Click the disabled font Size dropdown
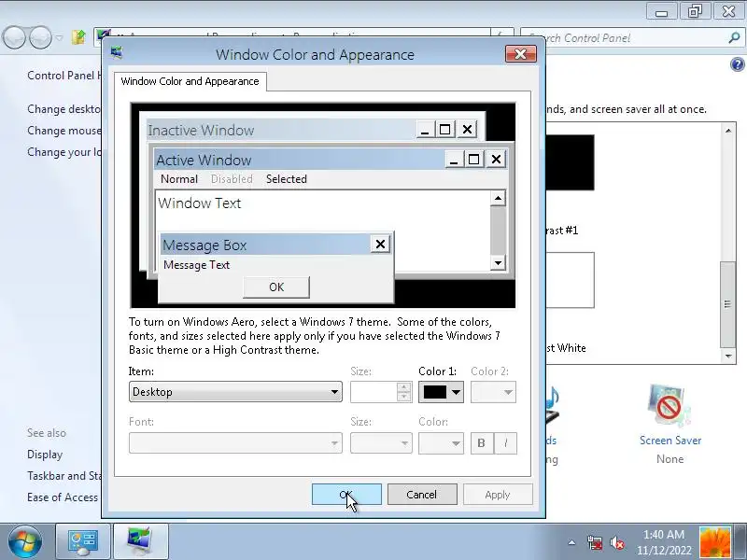This screenshot has height=560, width=747. click(381, 443)
